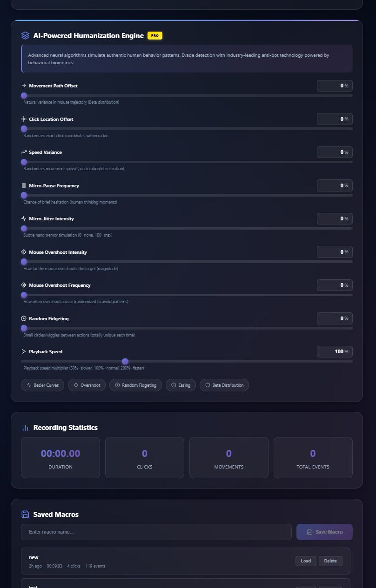The height and width of the screenshot is (588, 376).
Task: Click the diamond icon next to Mouse Overshoot Intensity
Action: (x=23, y=251)
